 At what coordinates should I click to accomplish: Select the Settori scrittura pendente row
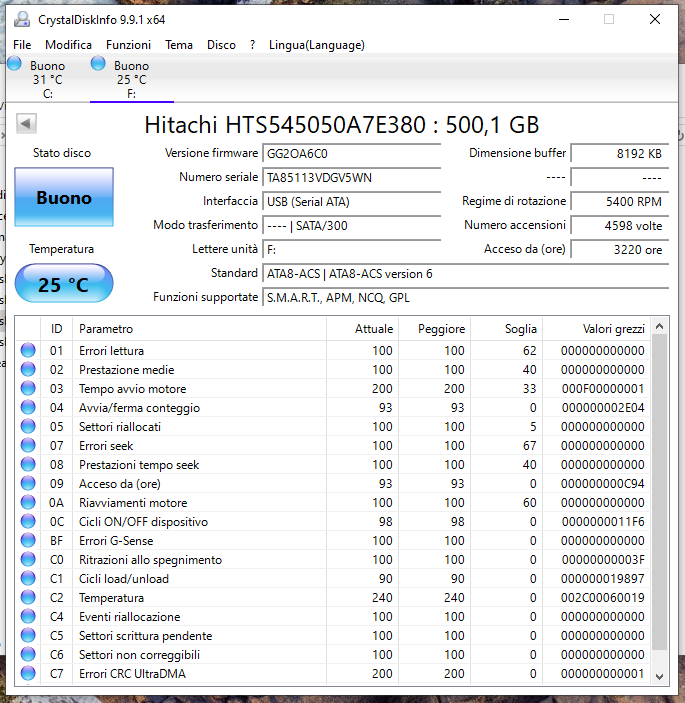(333, 635)
